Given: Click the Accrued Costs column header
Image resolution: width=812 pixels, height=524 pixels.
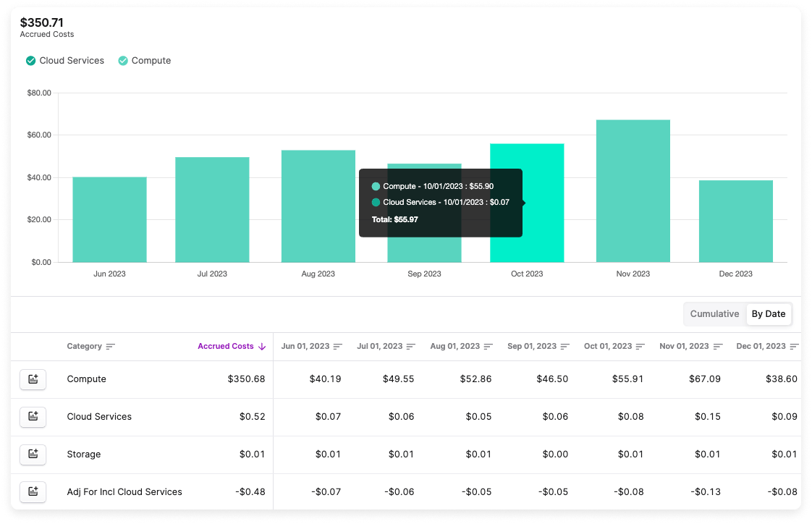Looking at the screenshot, I should click(225, 346).
